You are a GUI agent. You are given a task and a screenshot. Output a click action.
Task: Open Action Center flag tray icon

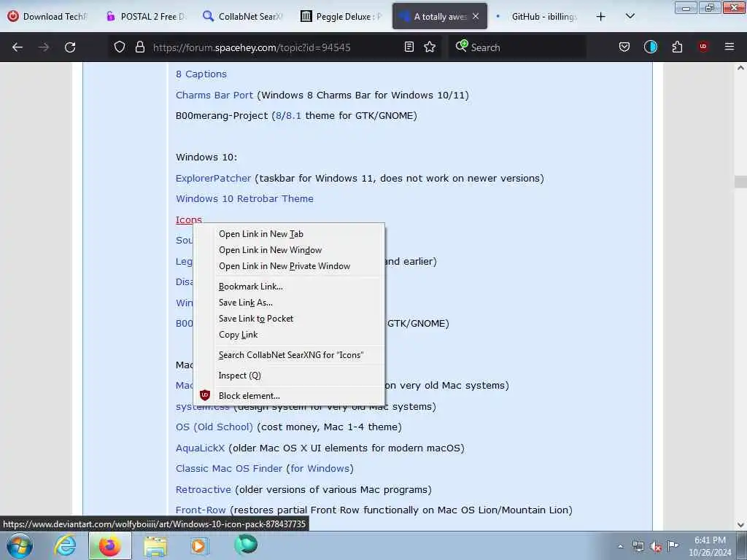click(673, 545)
